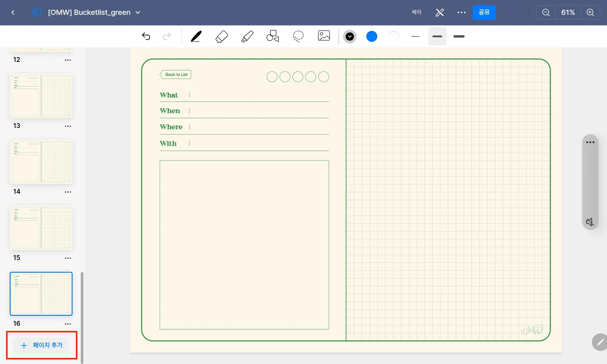Open the top bar more options menu

(461, 12)
